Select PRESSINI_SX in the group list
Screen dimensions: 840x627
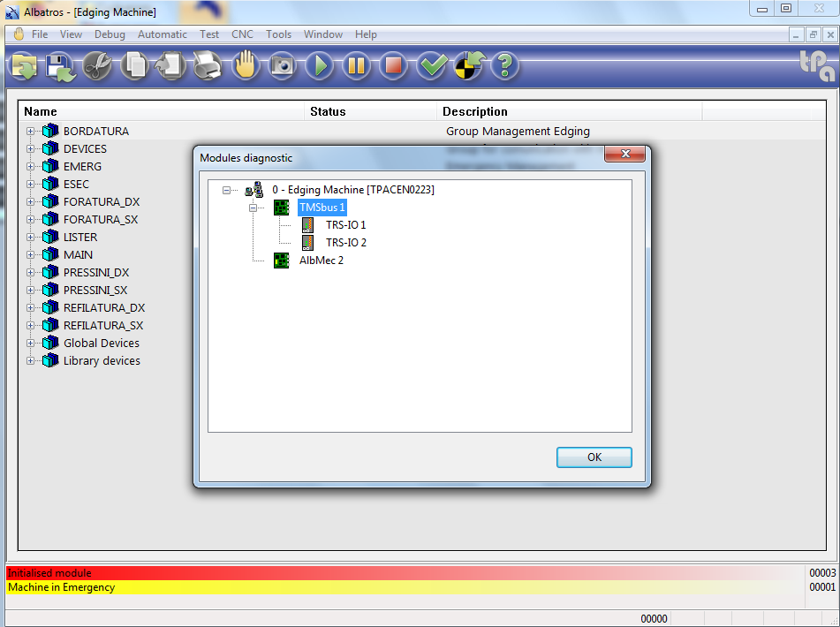coord(95,291)
